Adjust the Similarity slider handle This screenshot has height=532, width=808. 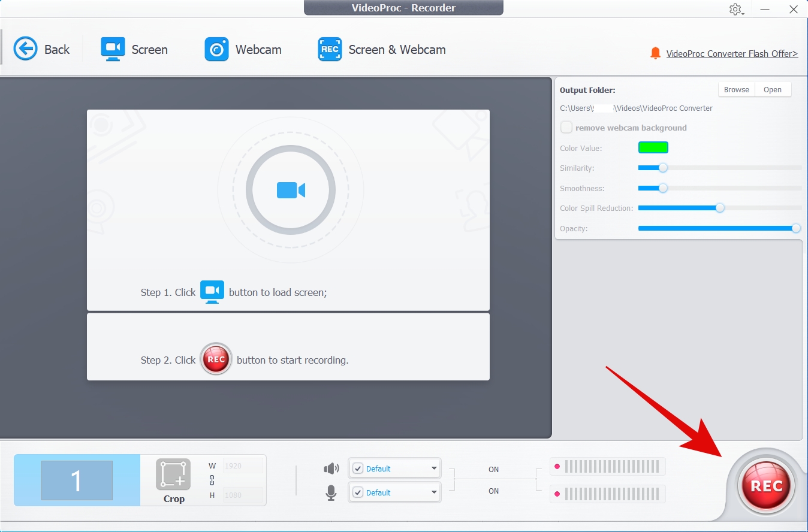tap(663, 168)
